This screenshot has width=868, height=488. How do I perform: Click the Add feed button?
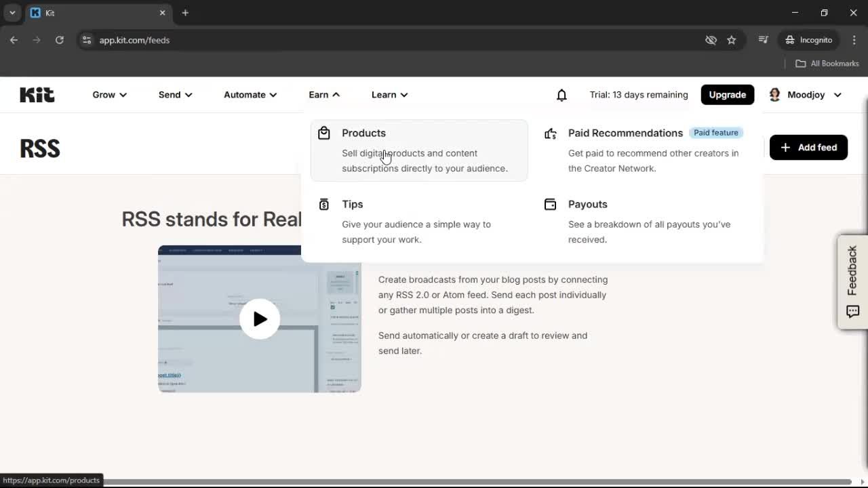[808, 147]
